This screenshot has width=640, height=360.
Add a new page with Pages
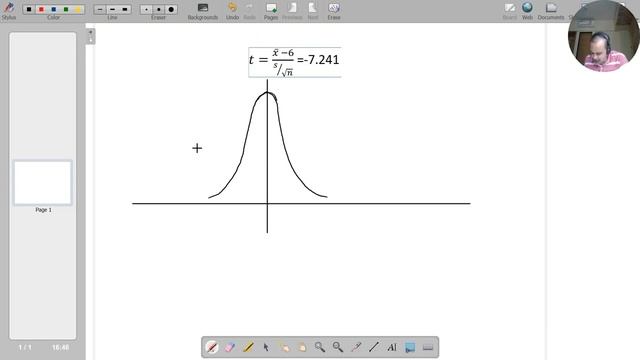click(271, 11)
